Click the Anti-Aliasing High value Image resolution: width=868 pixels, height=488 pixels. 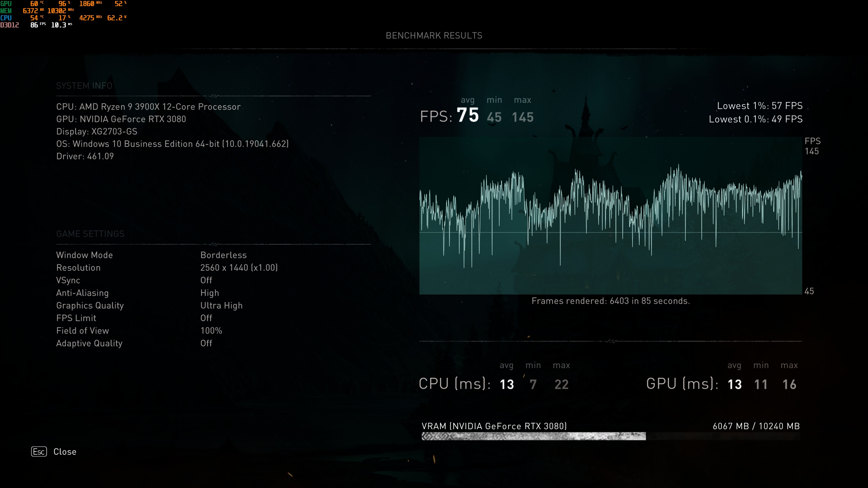pos(210,293)
